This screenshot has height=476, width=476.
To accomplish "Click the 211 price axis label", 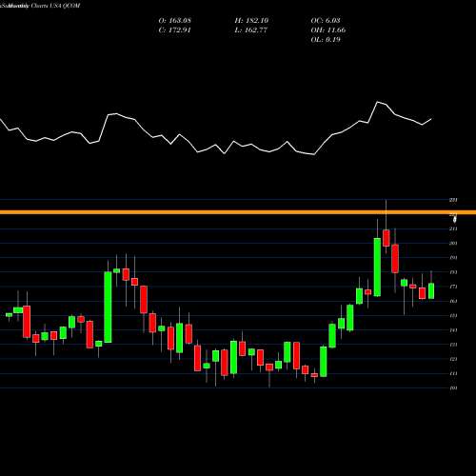I will (453, 228).
